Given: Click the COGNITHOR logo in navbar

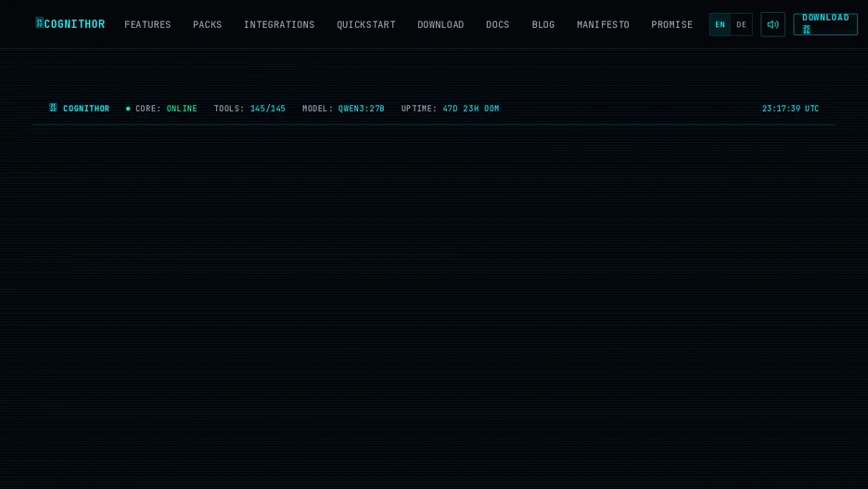Looking at the screenshot, I should 70,24.
